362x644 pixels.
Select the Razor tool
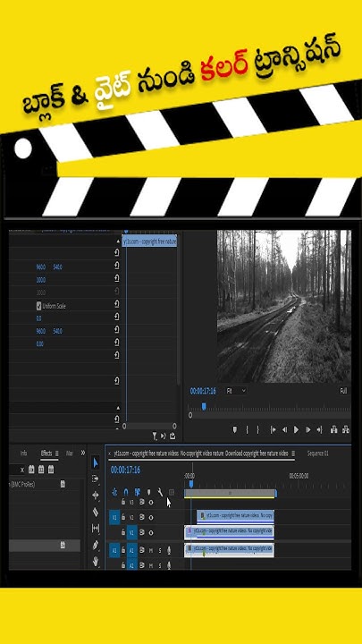[96, 513]
